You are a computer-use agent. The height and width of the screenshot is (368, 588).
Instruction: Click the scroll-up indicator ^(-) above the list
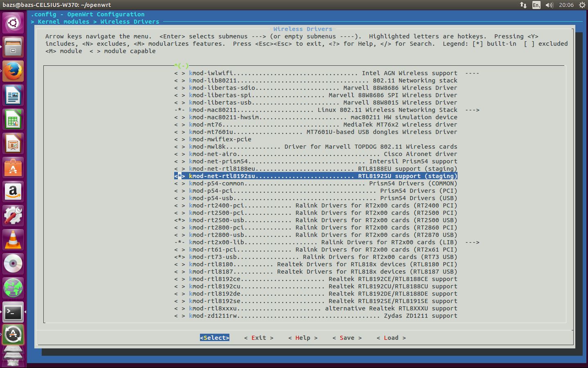click(x=181, y=65)
